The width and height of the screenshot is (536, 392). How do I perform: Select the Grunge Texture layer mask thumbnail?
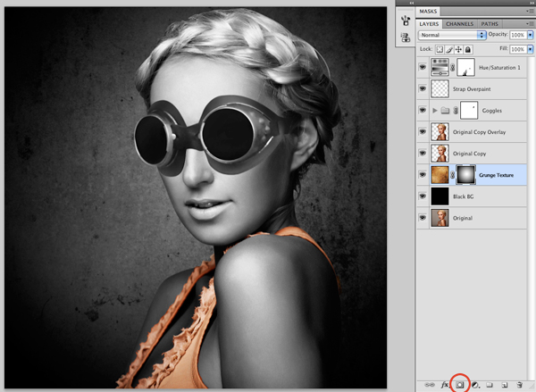point(466,175)
